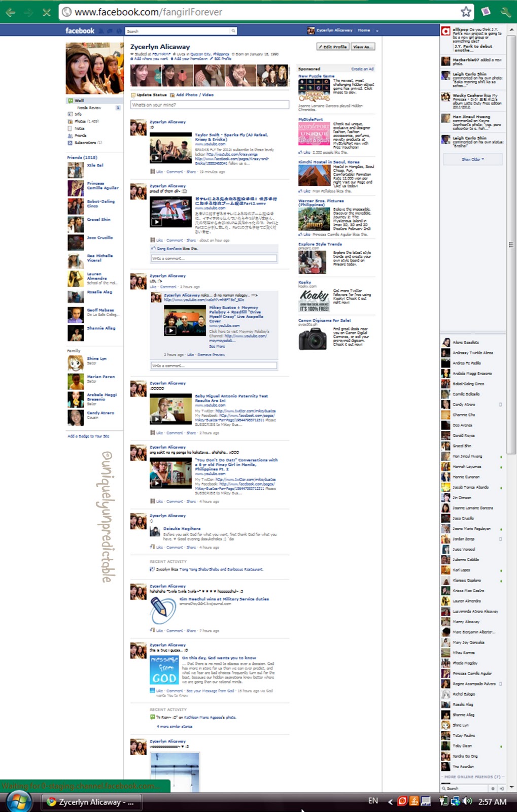Viewport: 517px width, 812px height.
Task: Click the purple extension icon in toolbar
Action: coord(486,12)
